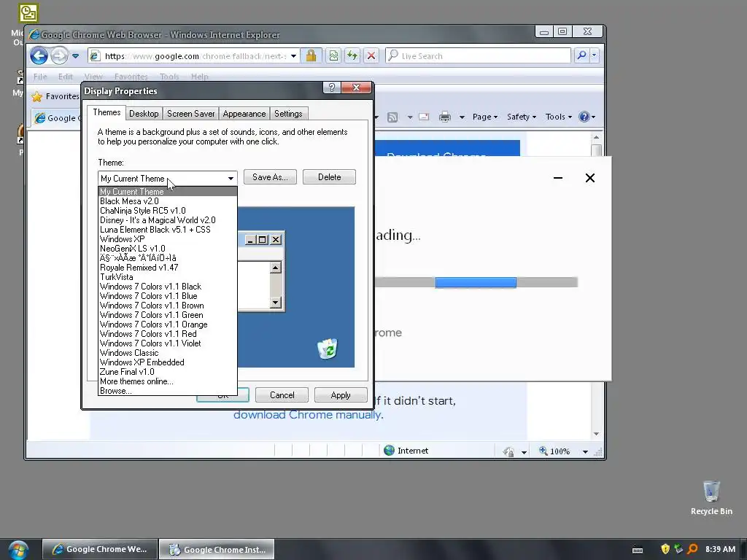Click the Google Chrome Installer taskbar button
The height and width of the screenshot is (560, 747).
217,550
